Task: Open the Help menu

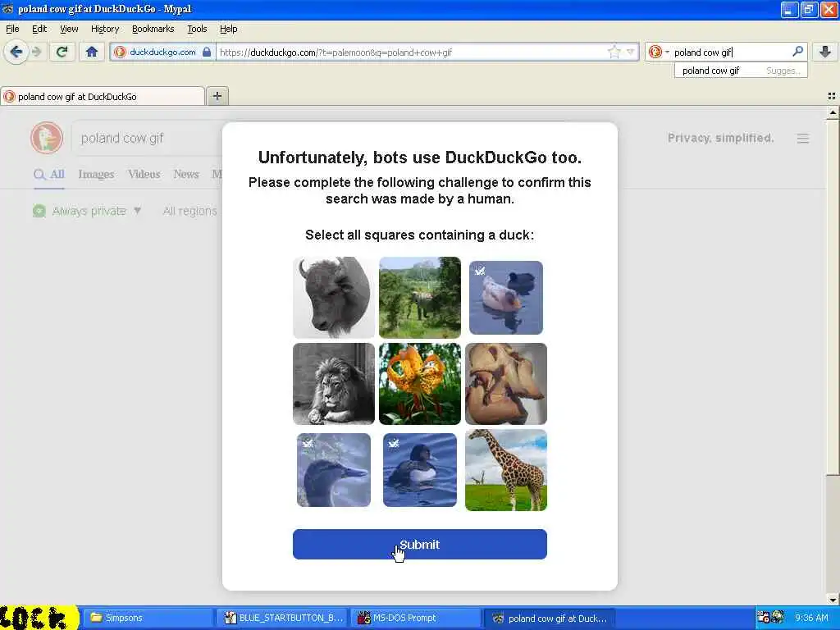Action: [228, 29]
